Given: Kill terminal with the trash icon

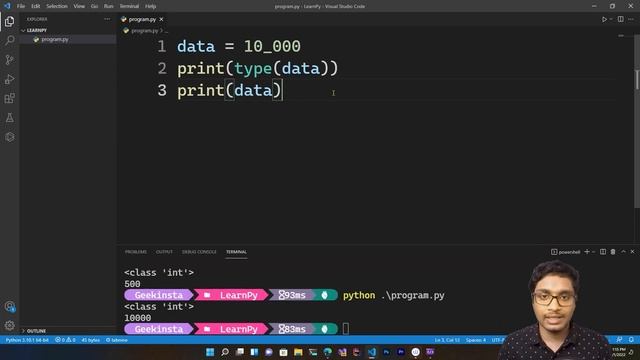Looking at the screenshot, I should [x=613, y=252].
